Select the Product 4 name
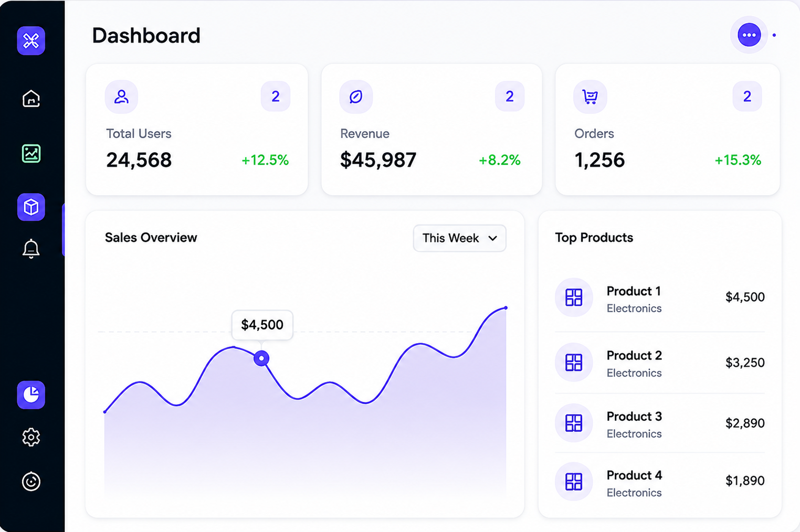 click(634, 475)
